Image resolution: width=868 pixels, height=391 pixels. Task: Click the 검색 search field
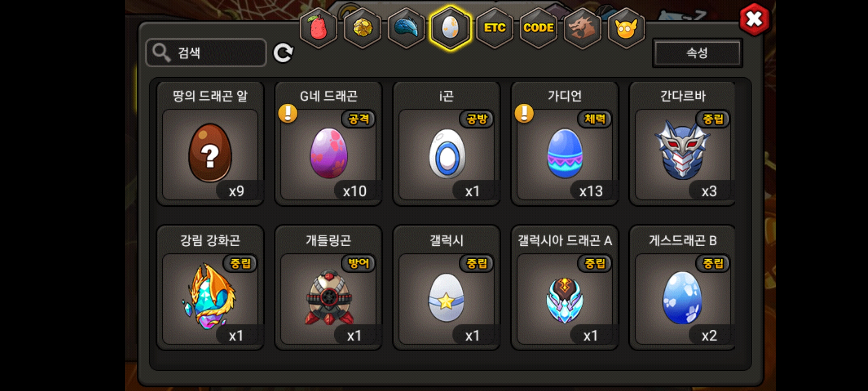point(206,53)
